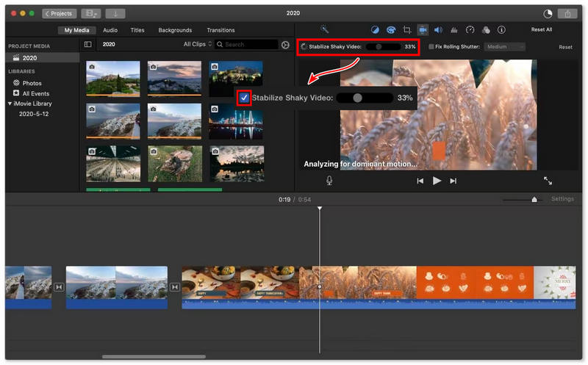Open the All Clips filter dropdown

(198, 45)
